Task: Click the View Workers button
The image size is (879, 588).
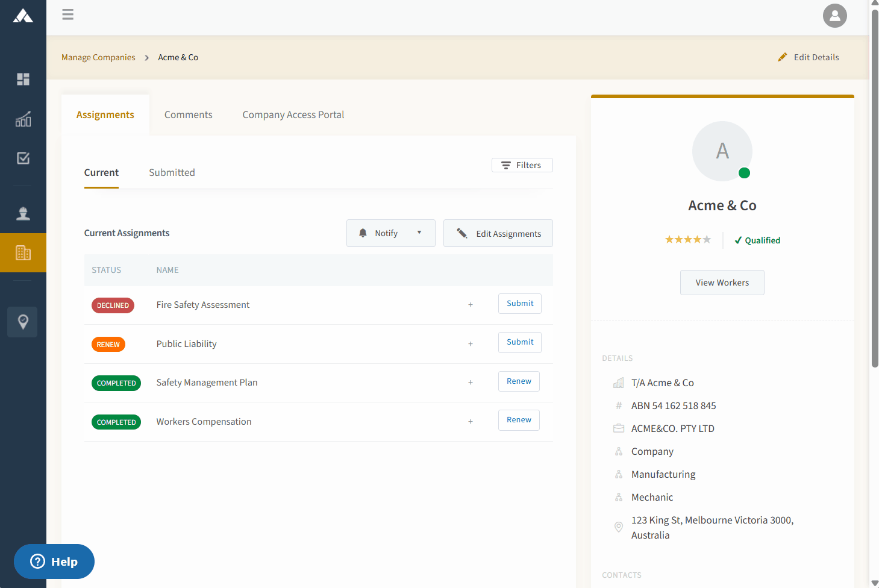Action: pyautogui.click(x=722, y=283)
